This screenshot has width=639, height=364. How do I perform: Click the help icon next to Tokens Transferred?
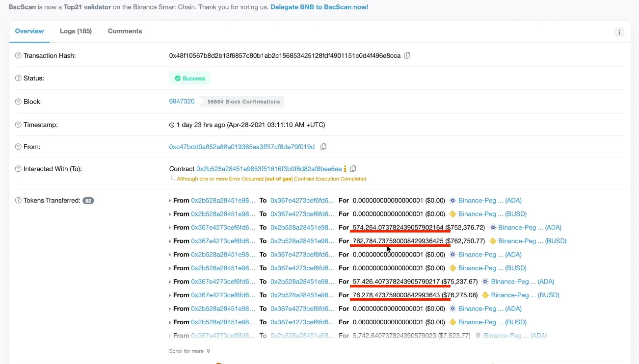pyautogui.click(x=18, y=201)
